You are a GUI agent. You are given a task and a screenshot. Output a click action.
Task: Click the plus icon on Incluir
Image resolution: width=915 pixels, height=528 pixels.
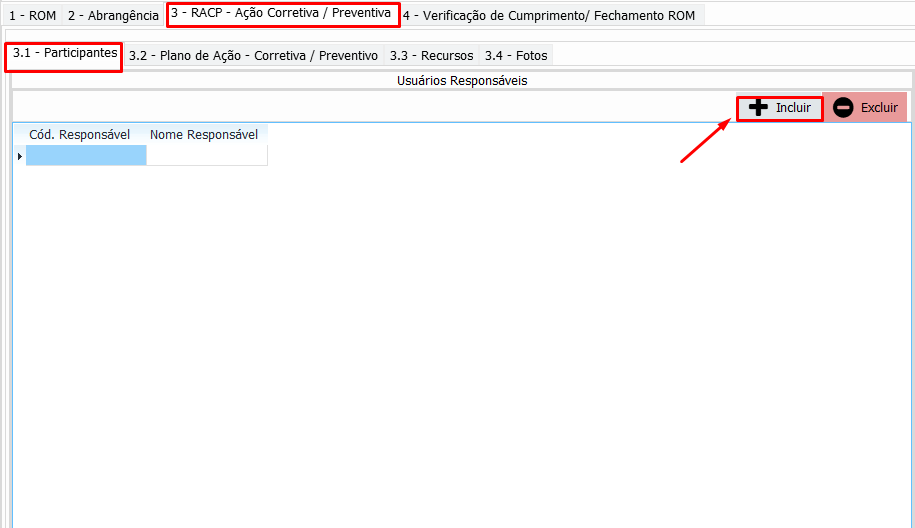coord(759,108)
